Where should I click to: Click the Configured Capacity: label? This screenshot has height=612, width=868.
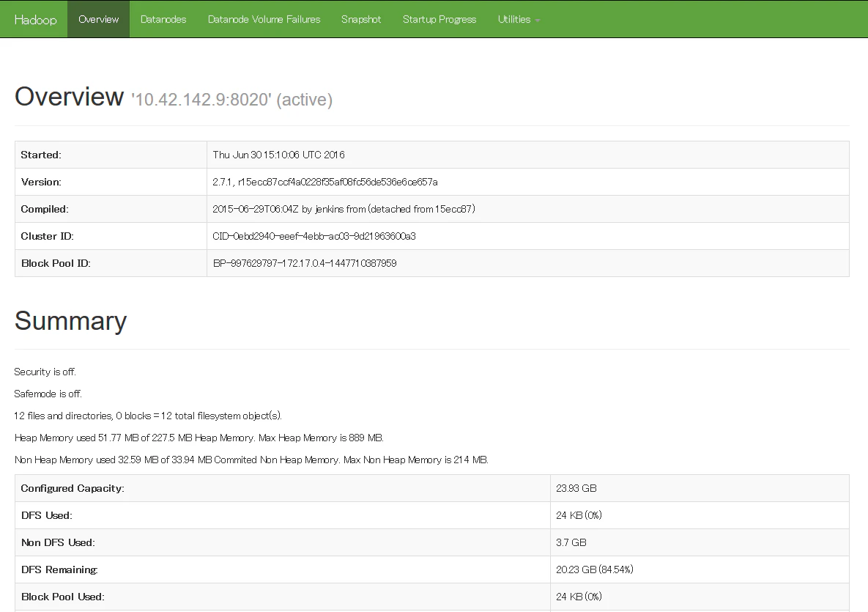[x=73, y=488]
